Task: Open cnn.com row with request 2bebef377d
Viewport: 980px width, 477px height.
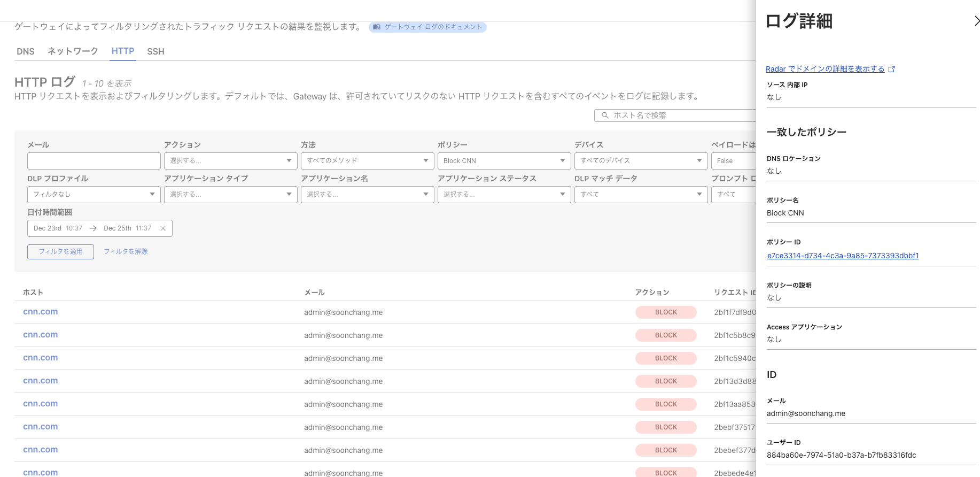Action: (x=40, y=450)
